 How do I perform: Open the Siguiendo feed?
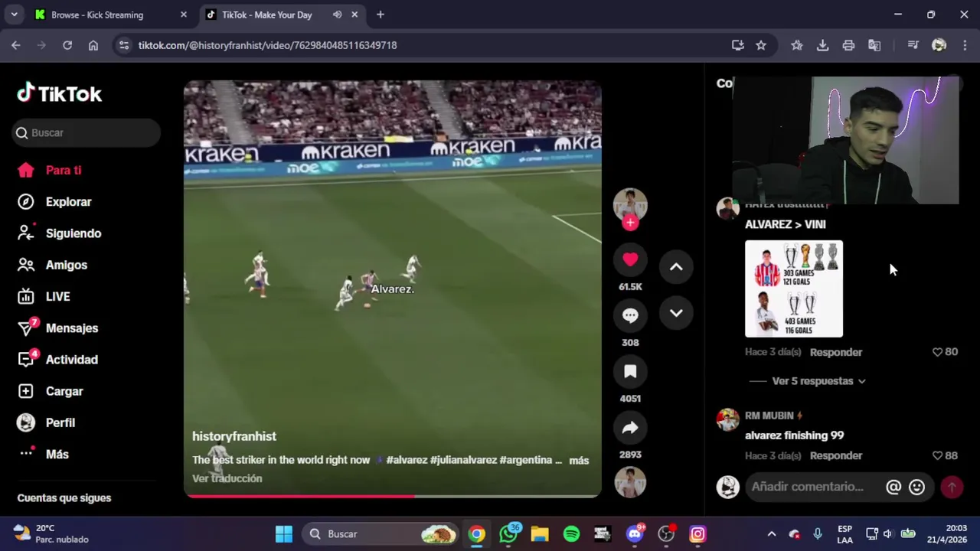coord(60,233)
